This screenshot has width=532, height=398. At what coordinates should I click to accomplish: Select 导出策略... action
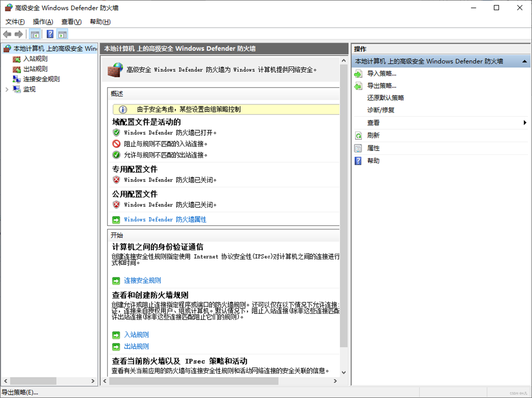381,86
